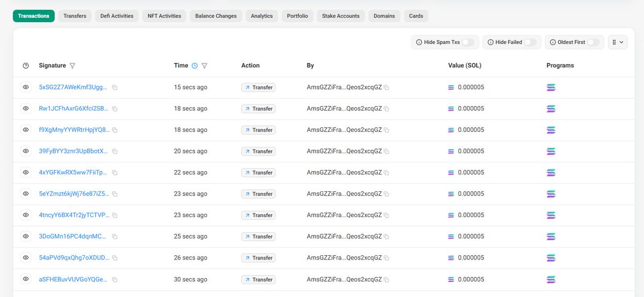The image size is (644, 297).
Task: Open signer AmsGZZiFra...Qeos2xcqGZ in 26 secs ago row
Action: coord(344,258)
